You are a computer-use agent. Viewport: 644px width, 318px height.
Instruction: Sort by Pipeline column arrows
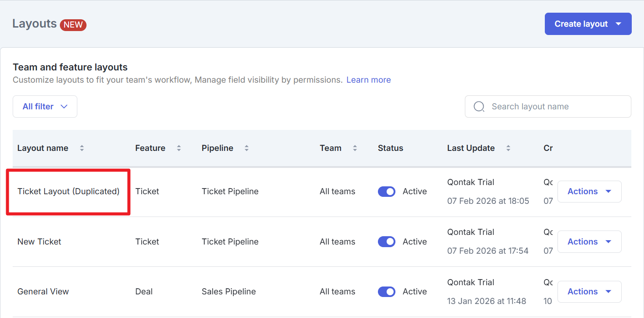pyautogui.click(x=246, y=148)
